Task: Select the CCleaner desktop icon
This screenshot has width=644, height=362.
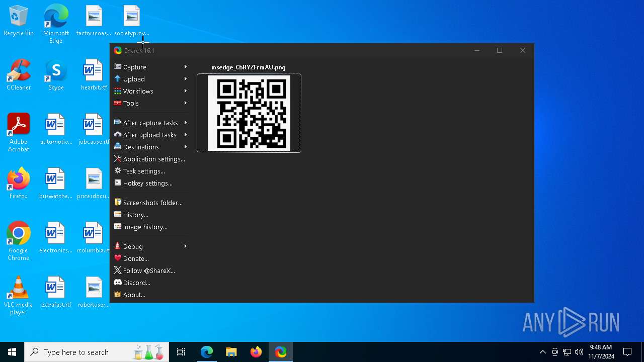Action: tap(19, 75)
